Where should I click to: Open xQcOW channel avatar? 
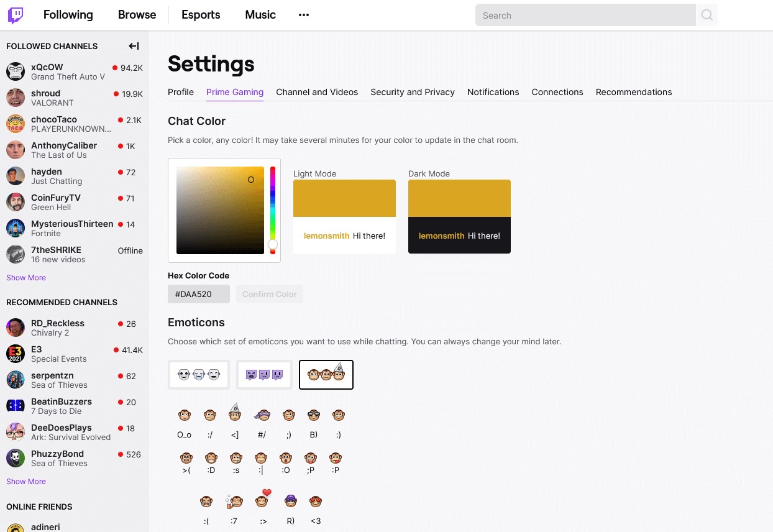16,71
